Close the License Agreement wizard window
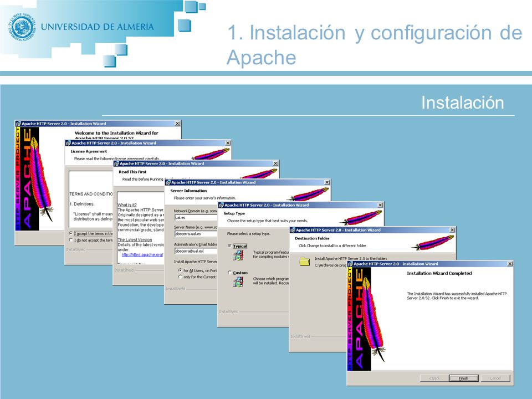 coord(228,143)
